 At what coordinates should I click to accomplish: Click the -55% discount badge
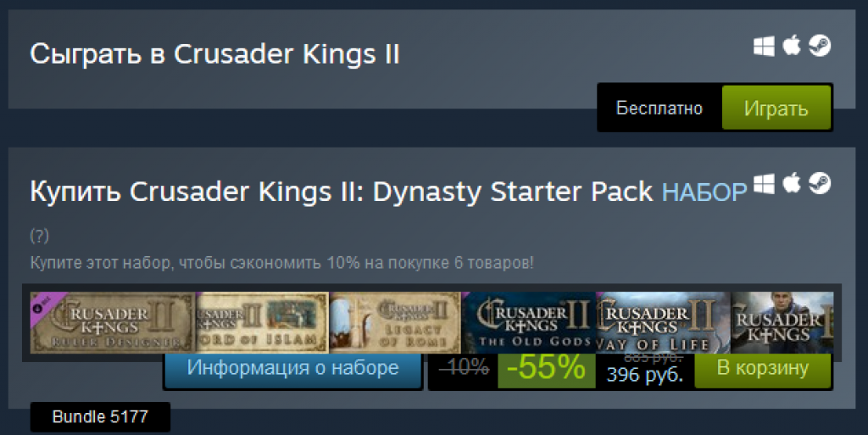point(547,370)
